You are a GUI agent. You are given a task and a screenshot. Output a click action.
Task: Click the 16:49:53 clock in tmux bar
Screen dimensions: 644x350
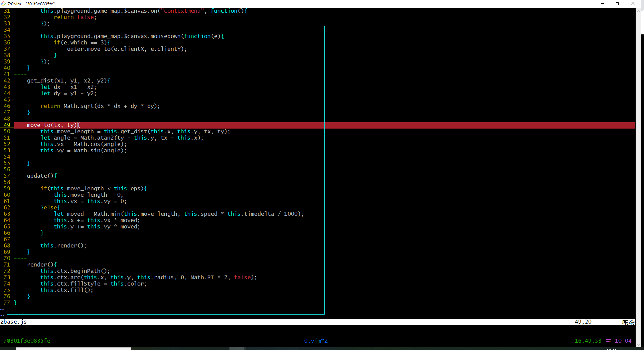point(588,341)
